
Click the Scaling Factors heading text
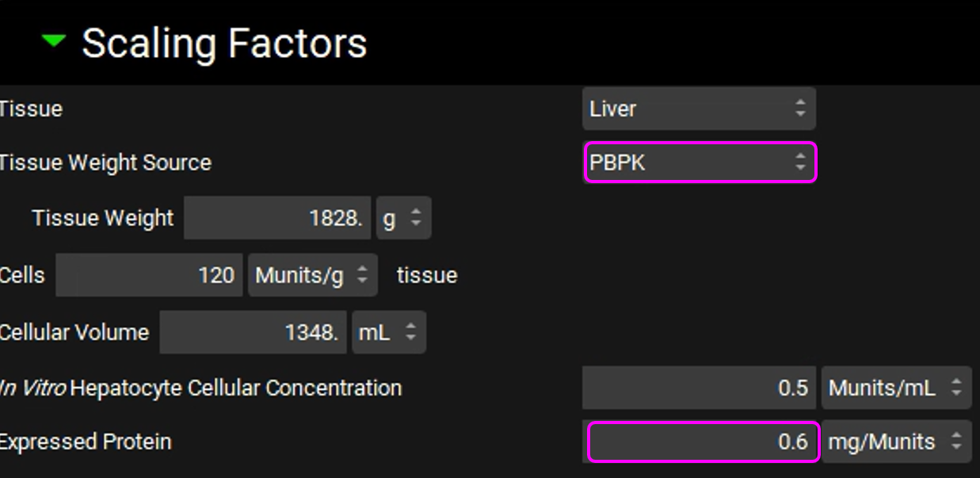click(x=224, y=43)
